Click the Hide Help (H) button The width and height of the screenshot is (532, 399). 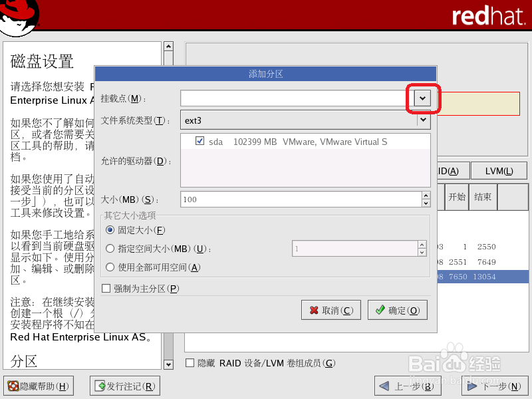39,386
